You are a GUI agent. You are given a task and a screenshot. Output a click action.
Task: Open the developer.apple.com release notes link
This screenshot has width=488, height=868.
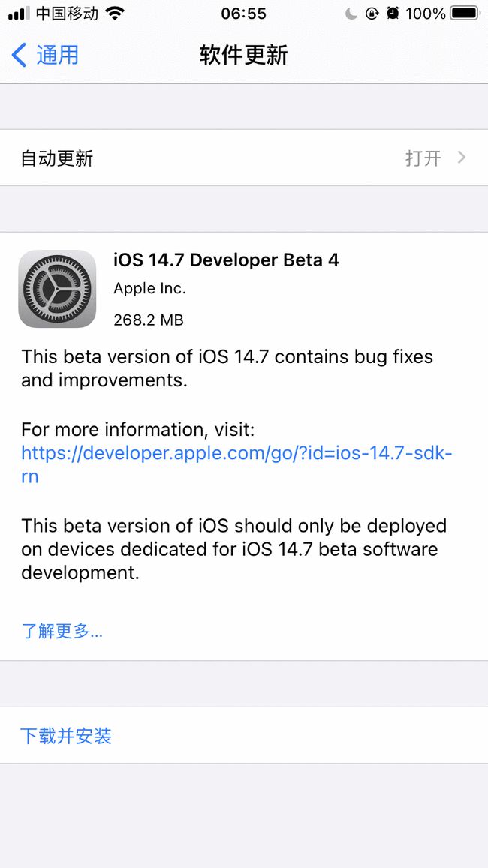tap(236, 453)
